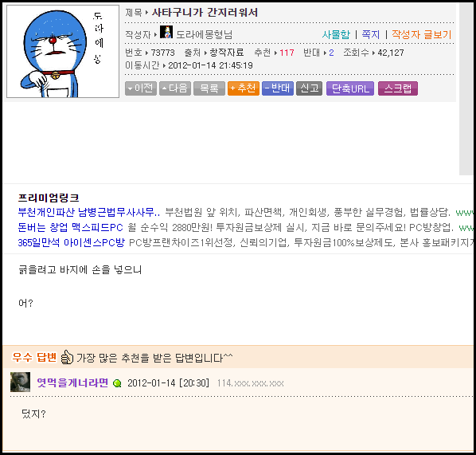The image size is (476, 455).
Task: Click commenter name 엿먹을게너라면
Action: 72,382
